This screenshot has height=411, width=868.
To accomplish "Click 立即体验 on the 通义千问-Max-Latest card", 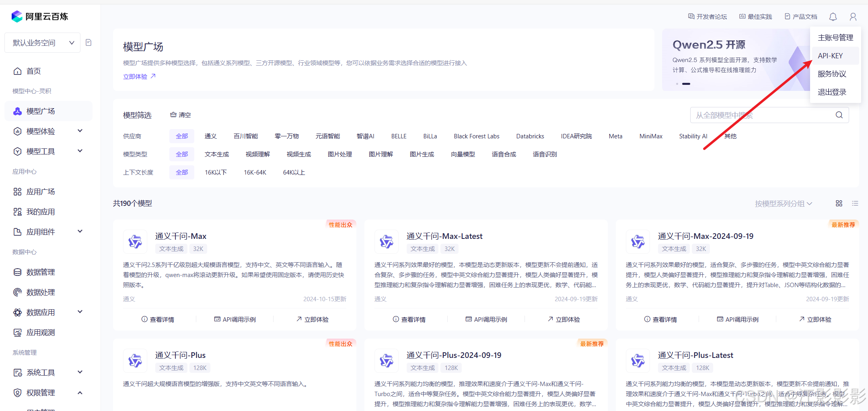I will click(564, 319).
